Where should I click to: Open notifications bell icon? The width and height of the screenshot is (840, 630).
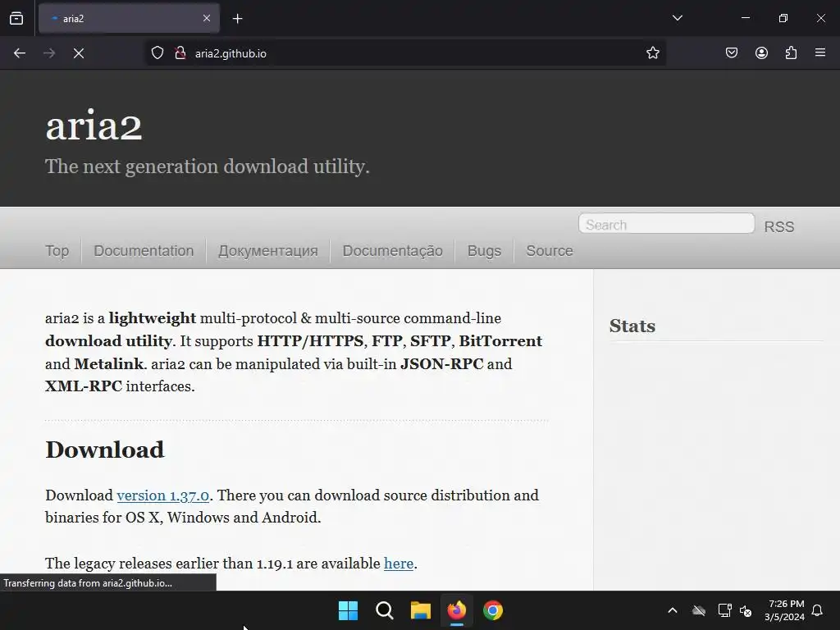pyautogui.click(x=818, y=610)
